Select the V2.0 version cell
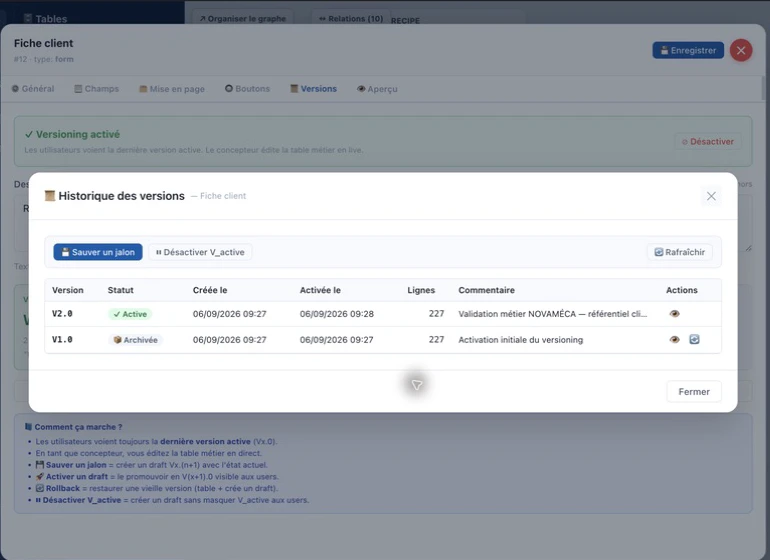 coord(62,313)
